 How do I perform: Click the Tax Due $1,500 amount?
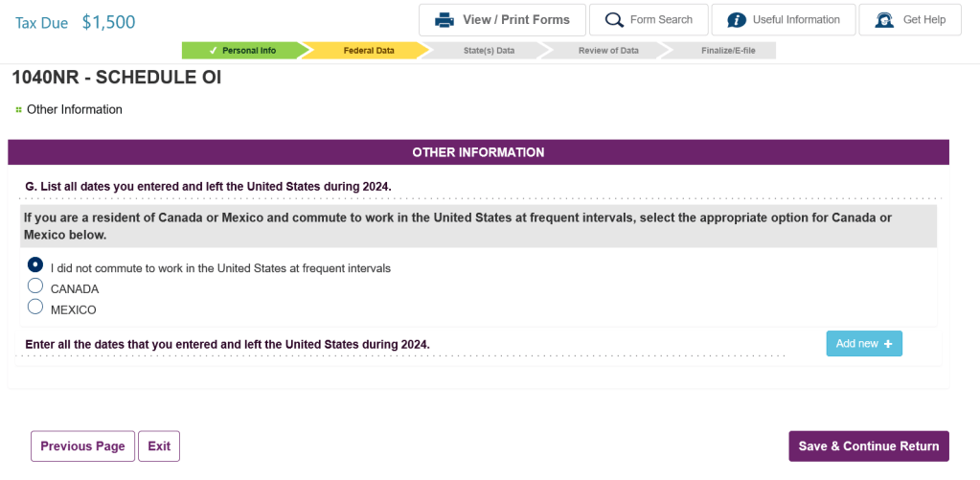click(x=108, y=22)
